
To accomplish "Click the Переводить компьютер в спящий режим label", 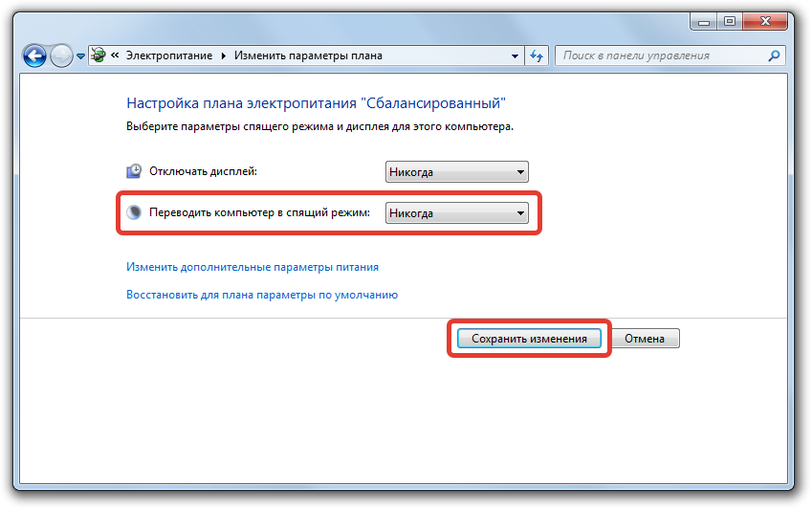I will click(259, 212).
